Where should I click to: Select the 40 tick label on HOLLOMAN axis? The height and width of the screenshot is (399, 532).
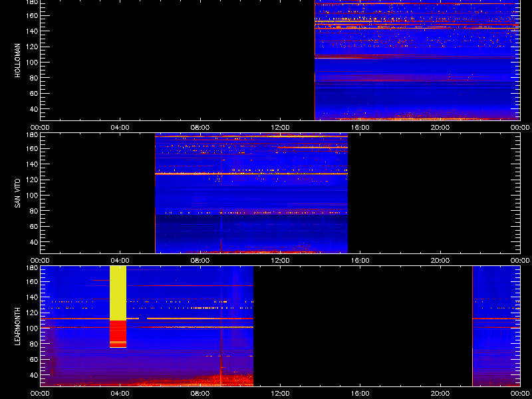coord(33,109)
